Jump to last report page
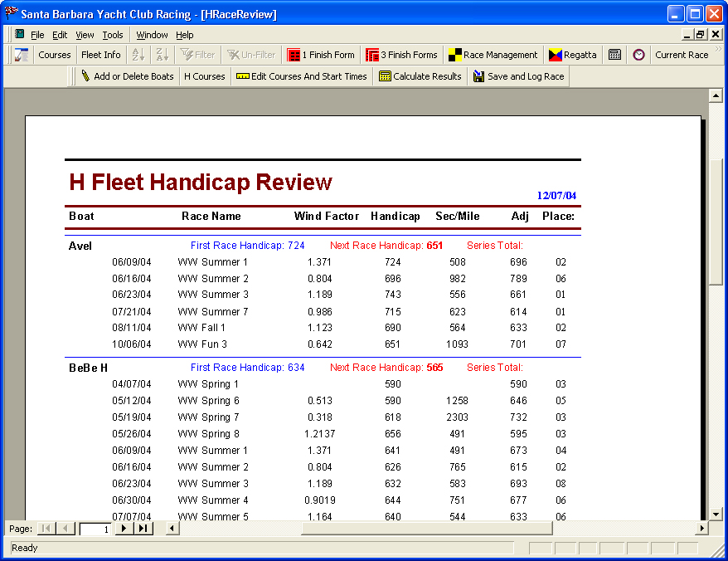The image size is (728, 561). click(x=143, y=529)
